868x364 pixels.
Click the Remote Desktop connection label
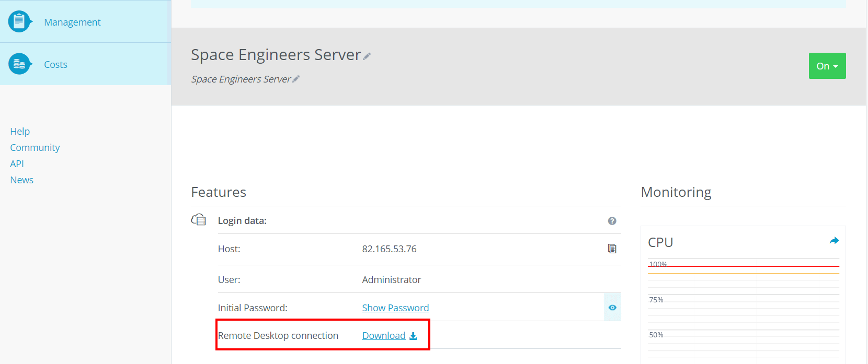click(x=278, y=335)
